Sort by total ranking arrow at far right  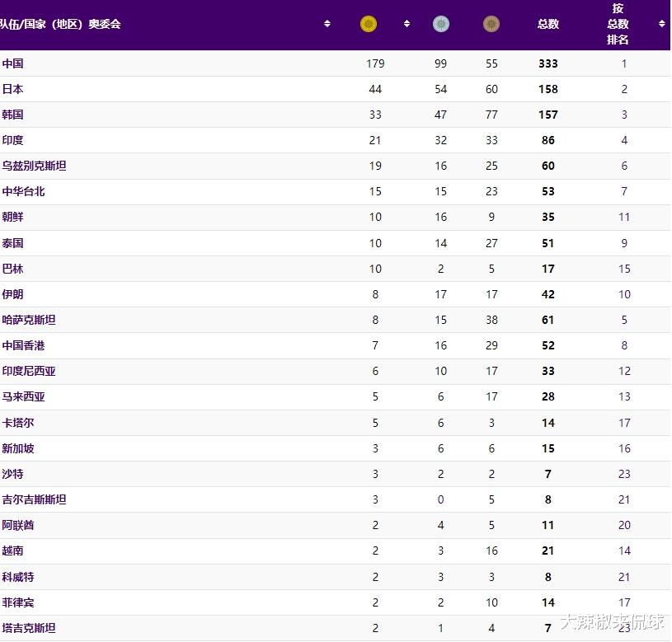662,24
